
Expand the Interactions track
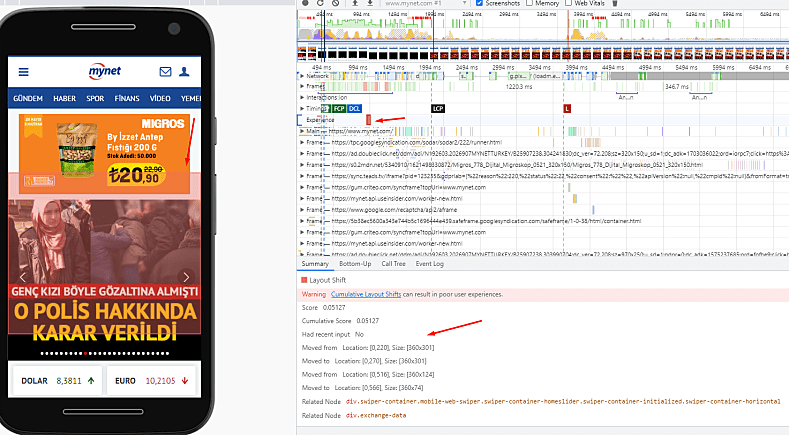pos(302,98)
